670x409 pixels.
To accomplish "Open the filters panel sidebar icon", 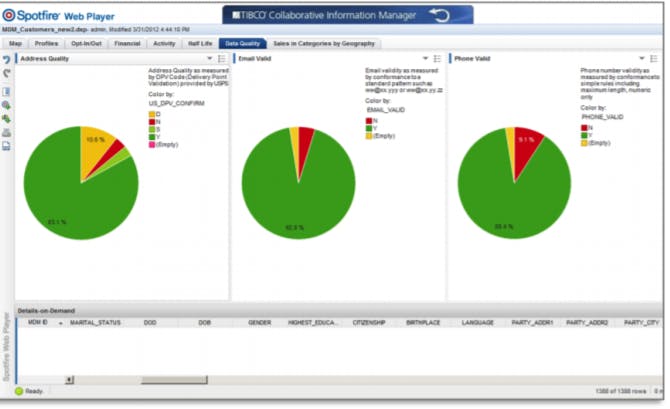I will [6, 91].
